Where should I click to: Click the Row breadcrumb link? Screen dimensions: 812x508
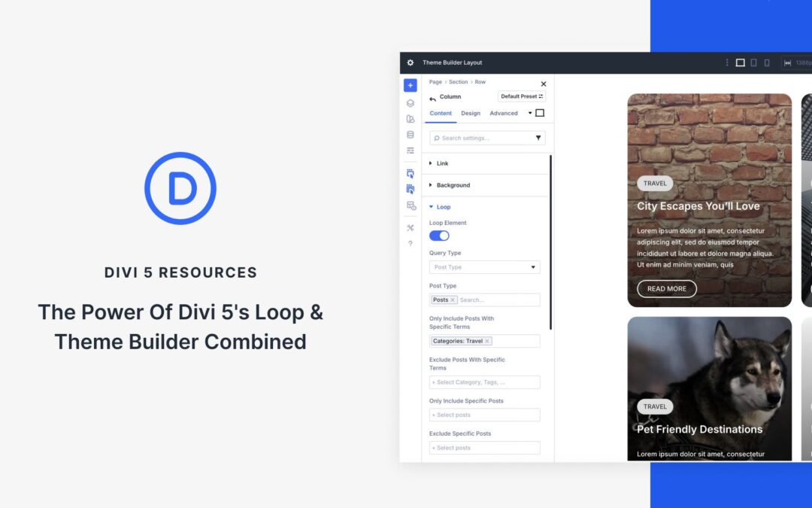point(480,82)
